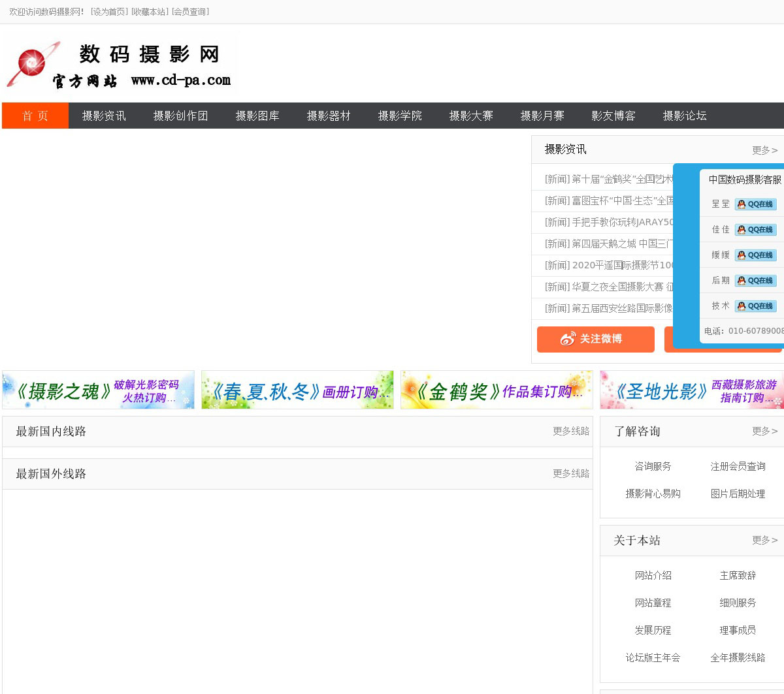This screenshot has width=784, height=694.
Task: Open the 《摄影之魂》 banner
Action: [98, 390]
